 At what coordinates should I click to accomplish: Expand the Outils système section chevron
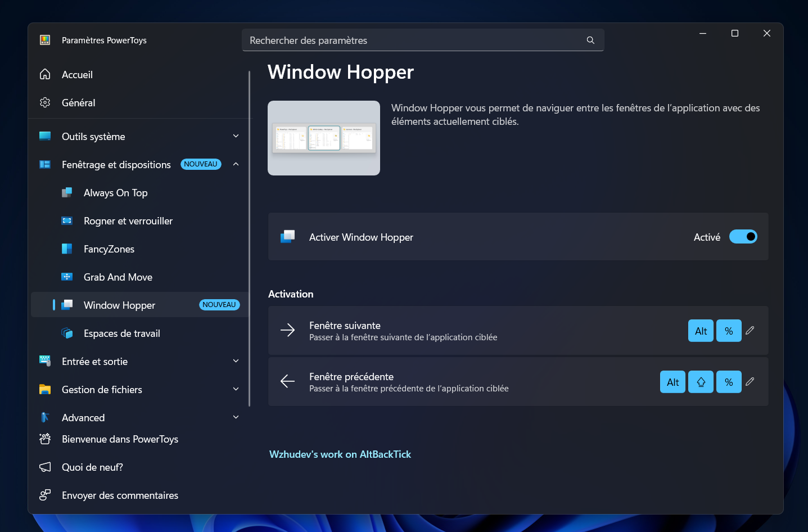tap(236, 136)
